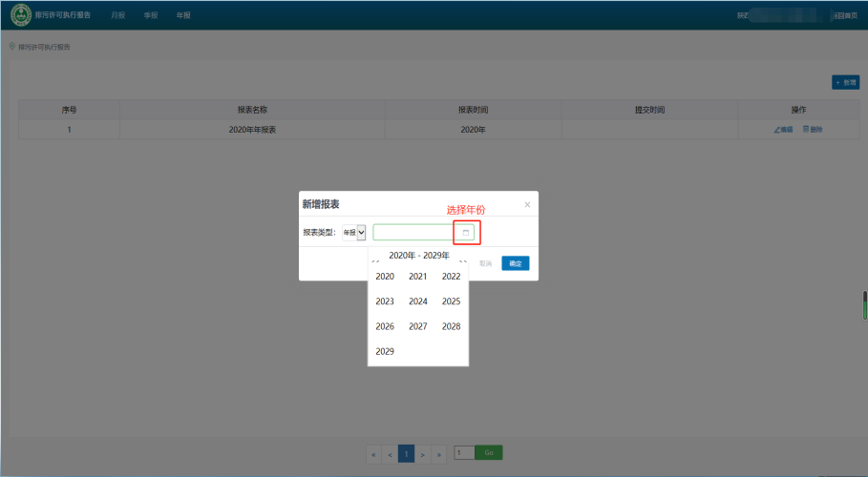Go to next decade in year picker

tap(462, 259)
